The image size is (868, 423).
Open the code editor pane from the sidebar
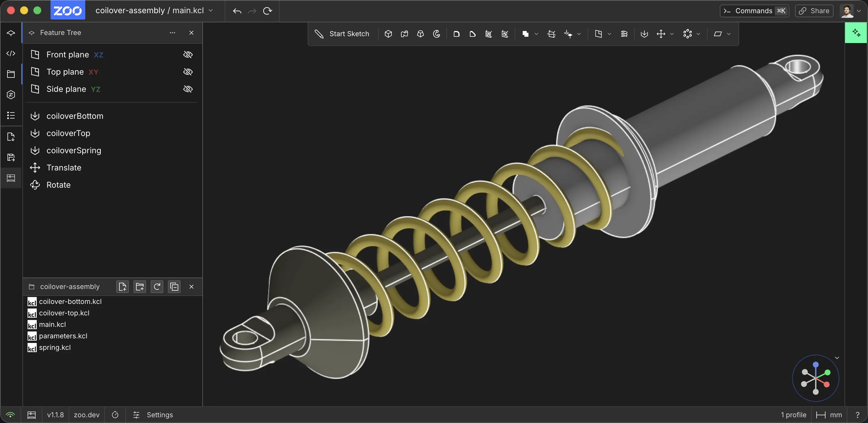(x=11, y=53)
